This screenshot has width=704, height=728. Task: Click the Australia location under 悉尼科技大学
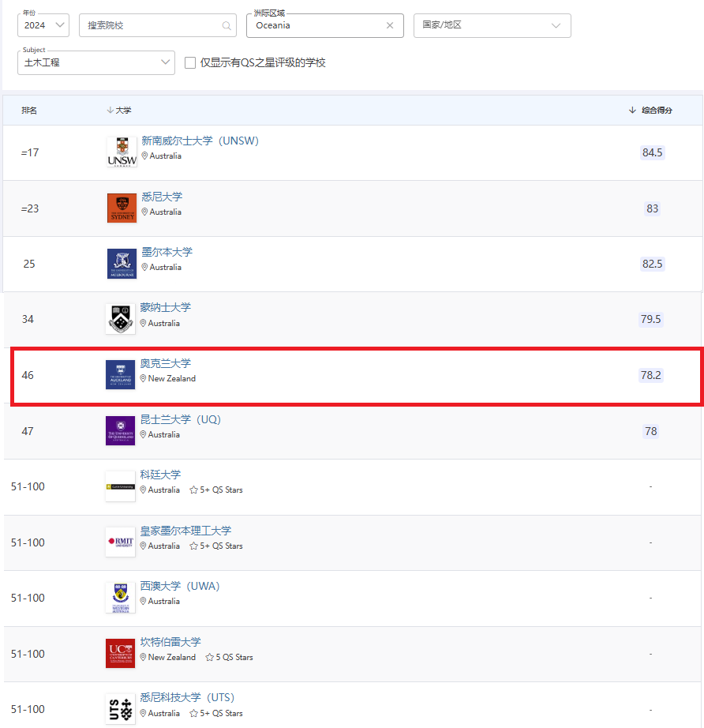(160, 713)
